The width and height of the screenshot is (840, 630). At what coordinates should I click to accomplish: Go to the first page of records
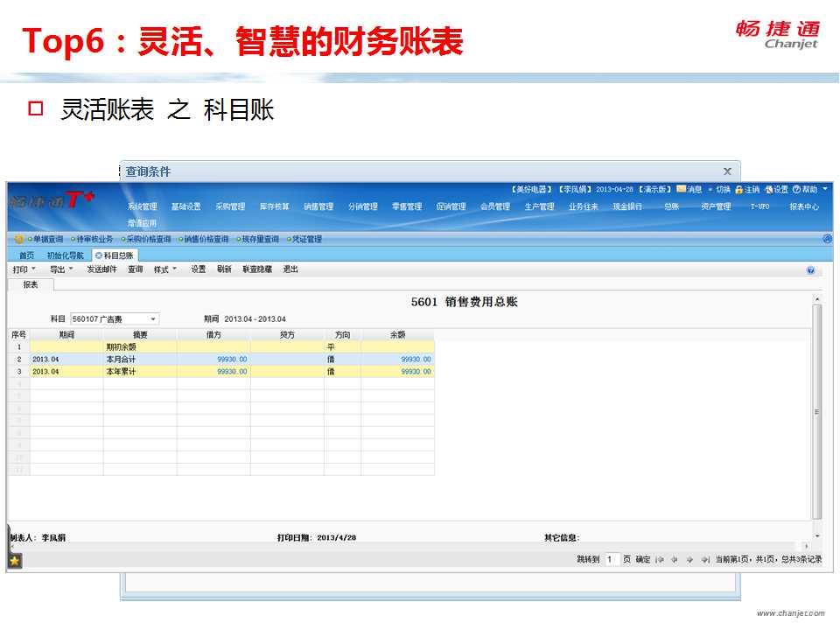[660, 559]
